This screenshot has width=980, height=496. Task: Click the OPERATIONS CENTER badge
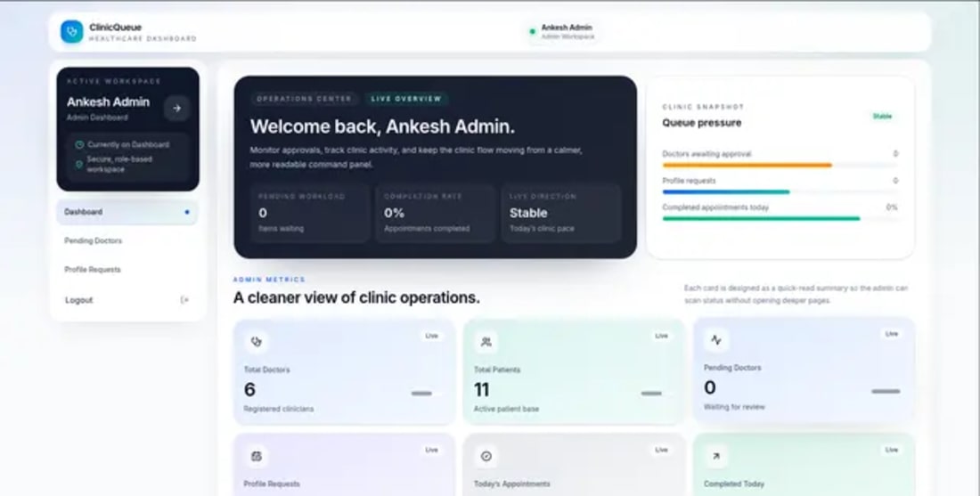(305, 99)
